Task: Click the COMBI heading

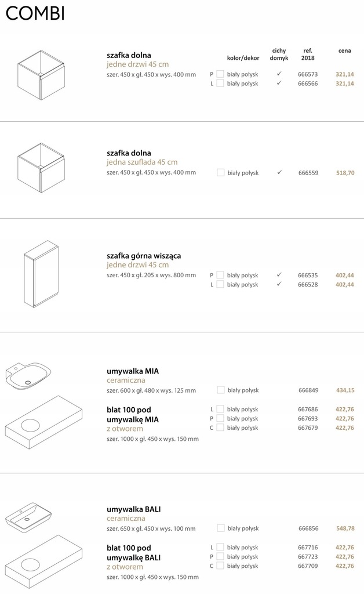Action: pyautogui.click(x=35, y=13)
